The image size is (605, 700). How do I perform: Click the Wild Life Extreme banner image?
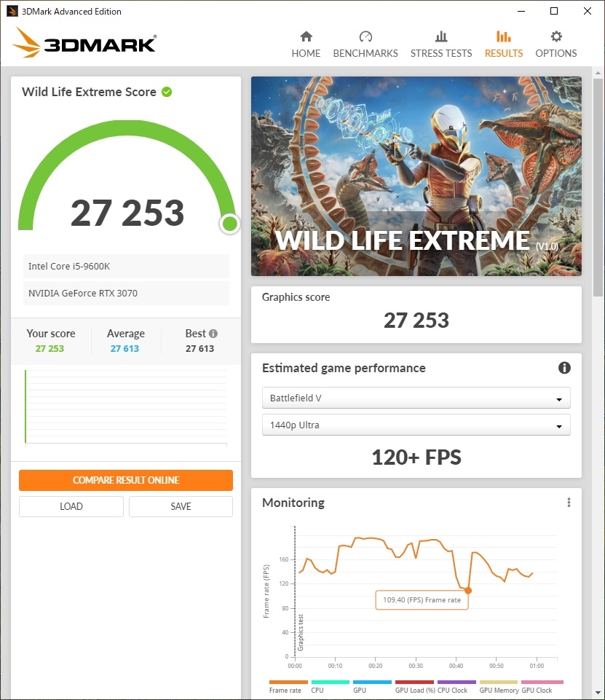tap(416, 176)
